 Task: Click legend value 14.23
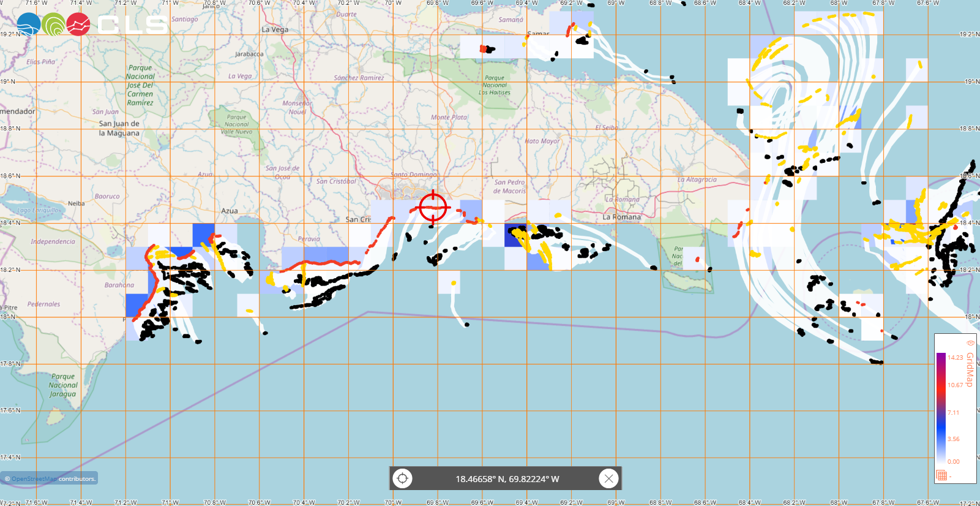pos(955,357)
